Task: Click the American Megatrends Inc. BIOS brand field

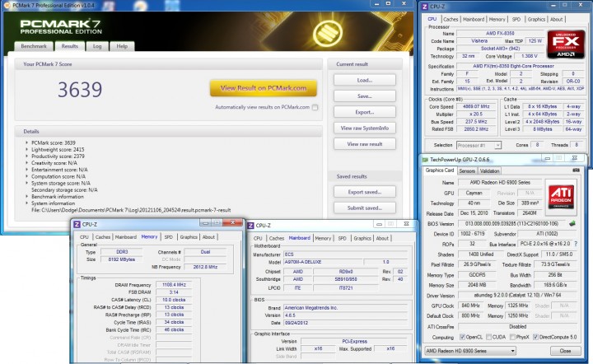Action: click(345, 308)
